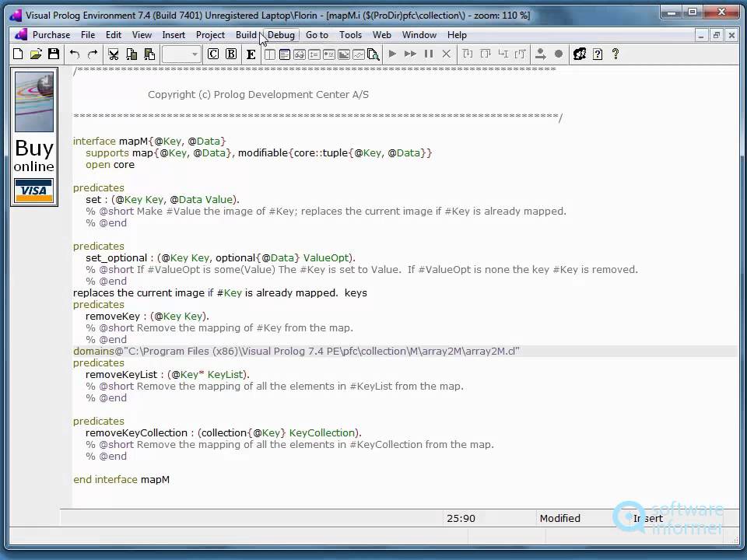The height and width of the screenshot is (560, 747).
Task: Open the Build menu
Action: tap(246, 35)
